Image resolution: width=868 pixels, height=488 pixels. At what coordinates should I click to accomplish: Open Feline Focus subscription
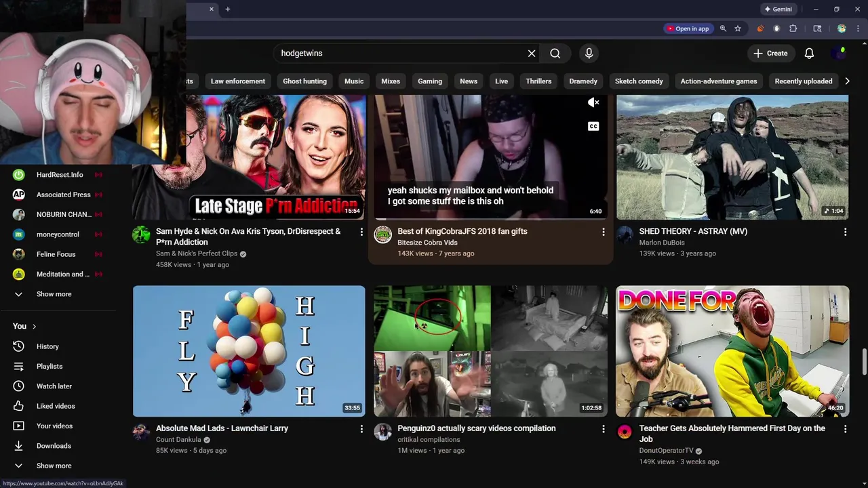pos(58,254)
